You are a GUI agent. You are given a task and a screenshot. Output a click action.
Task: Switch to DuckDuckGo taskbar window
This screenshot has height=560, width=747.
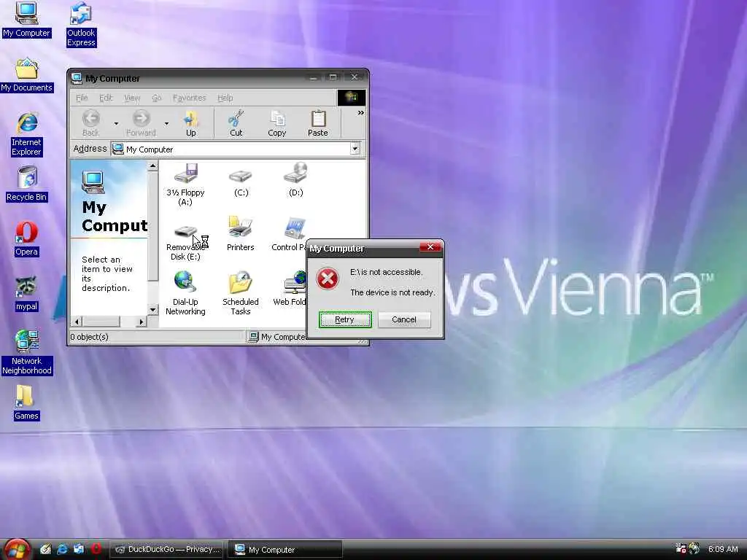point(168,549)
